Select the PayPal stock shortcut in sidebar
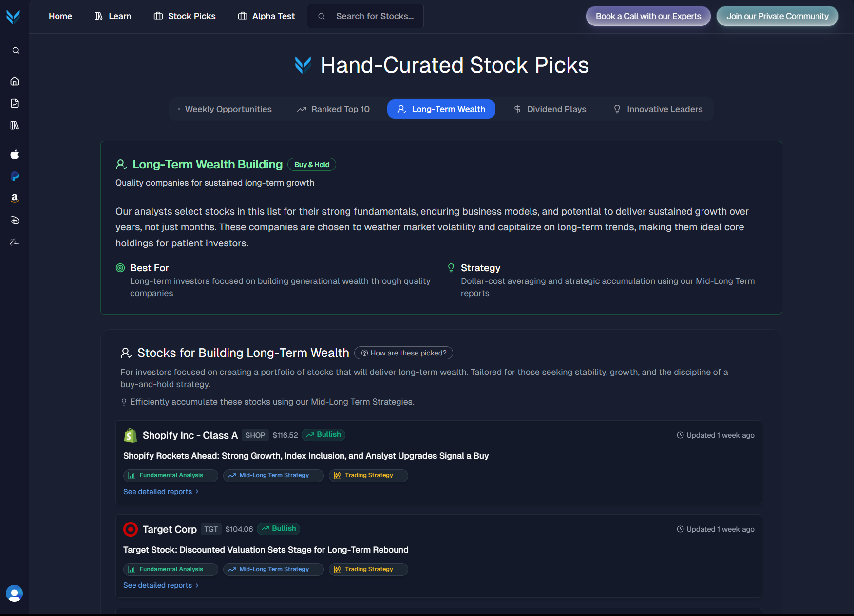The height and width of the screenshot is (616, 854). (x=14, y=176)
